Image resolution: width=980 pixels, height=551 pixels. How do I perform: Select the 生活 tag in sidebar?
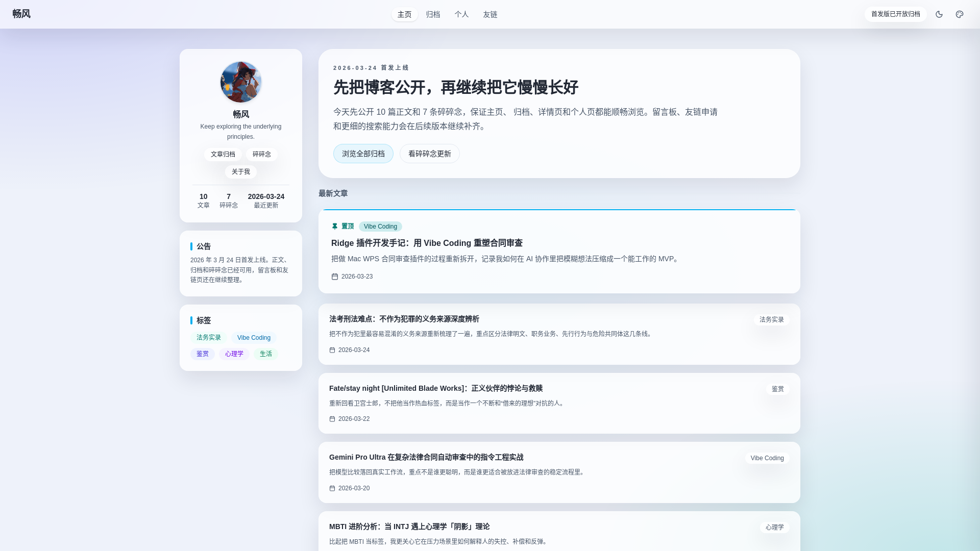(x=266, y=354)
